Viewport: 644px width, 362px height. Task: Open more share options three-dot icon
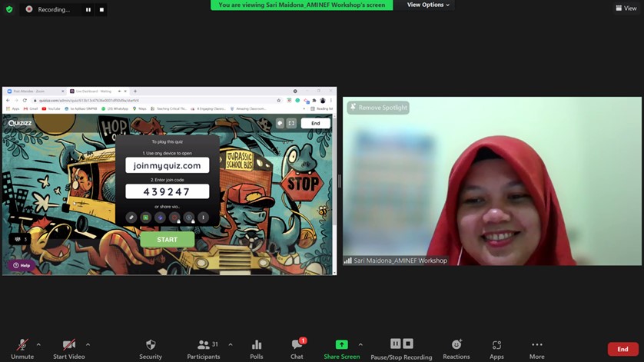pyautogui.click(x=204, y=218)
